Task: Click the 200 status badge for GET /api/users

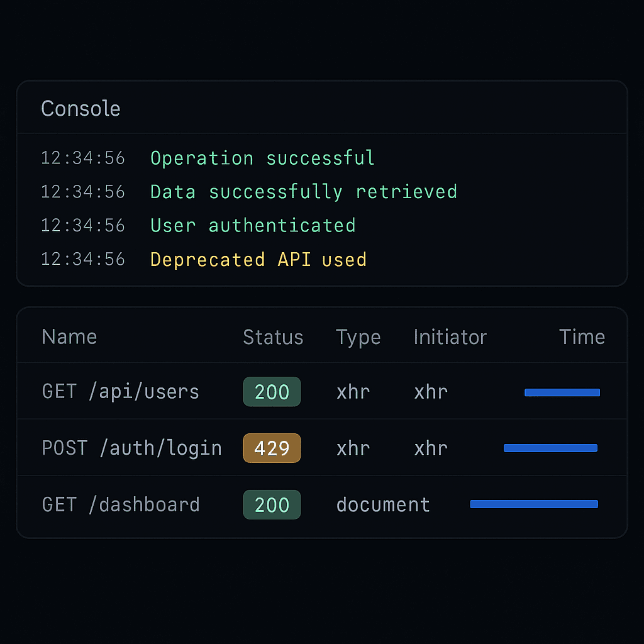Action: [x=272, y=391]
